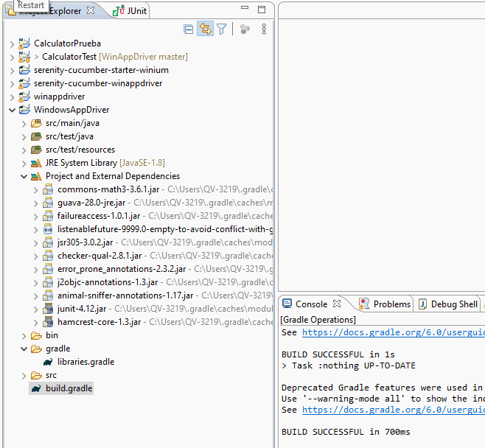Screen dimensions: 485x448
Task: Open the filter icon in Project Explorer toolbar
Action: 221,29
